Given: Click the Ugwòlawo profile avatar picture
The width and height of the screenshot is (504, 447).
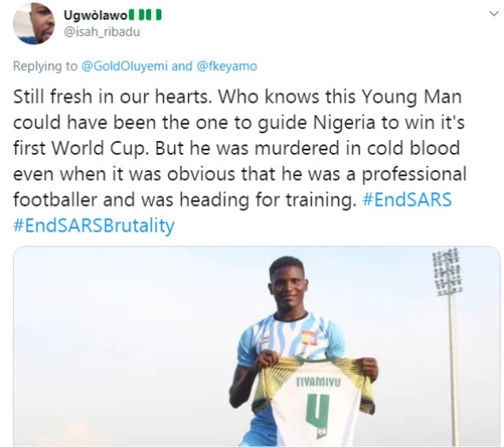Looking at the screenshot, I should (x=34, y=23).
